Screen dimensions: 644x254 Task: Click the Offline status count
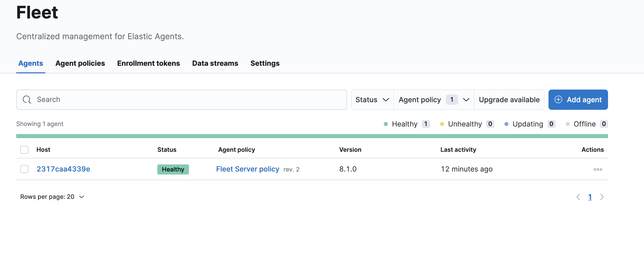coord(604,124)
